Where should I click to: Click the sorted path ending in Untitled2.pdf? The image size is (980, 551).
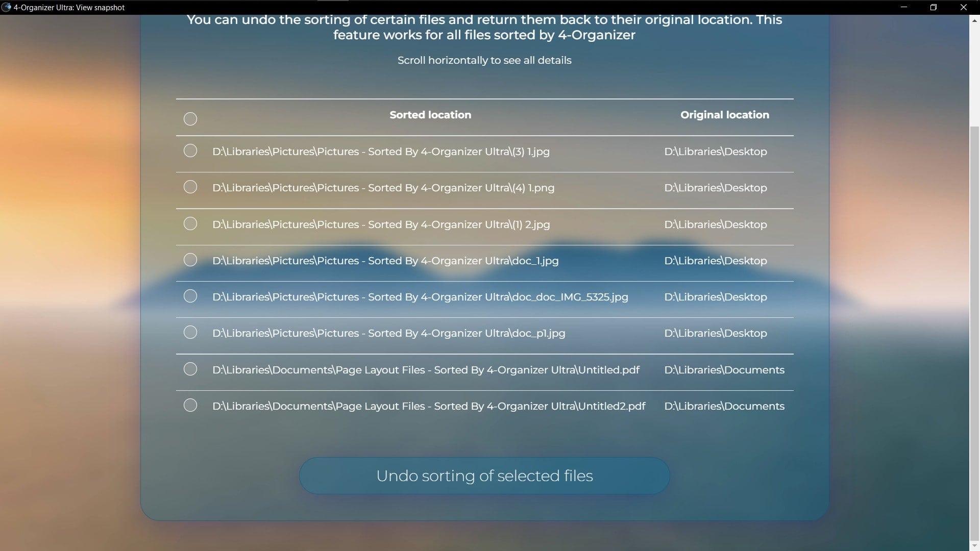click(429, 406)
